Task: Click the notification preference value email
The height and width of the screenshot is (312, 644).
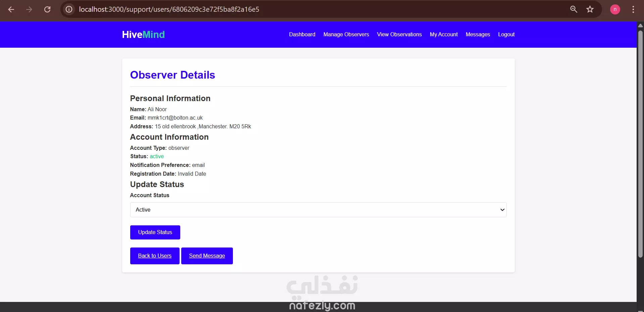Action: click(x=198, y=165)
